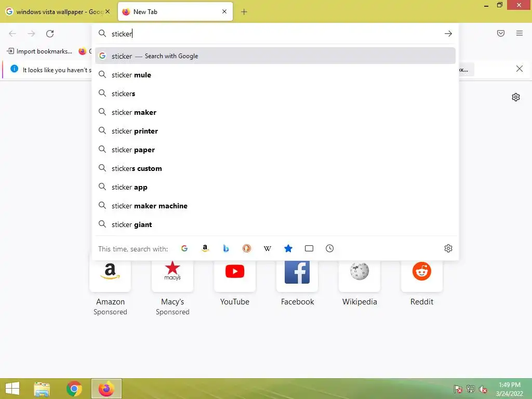Close the New Tab tab
The image size is (532, 399).
pos(224,11)
